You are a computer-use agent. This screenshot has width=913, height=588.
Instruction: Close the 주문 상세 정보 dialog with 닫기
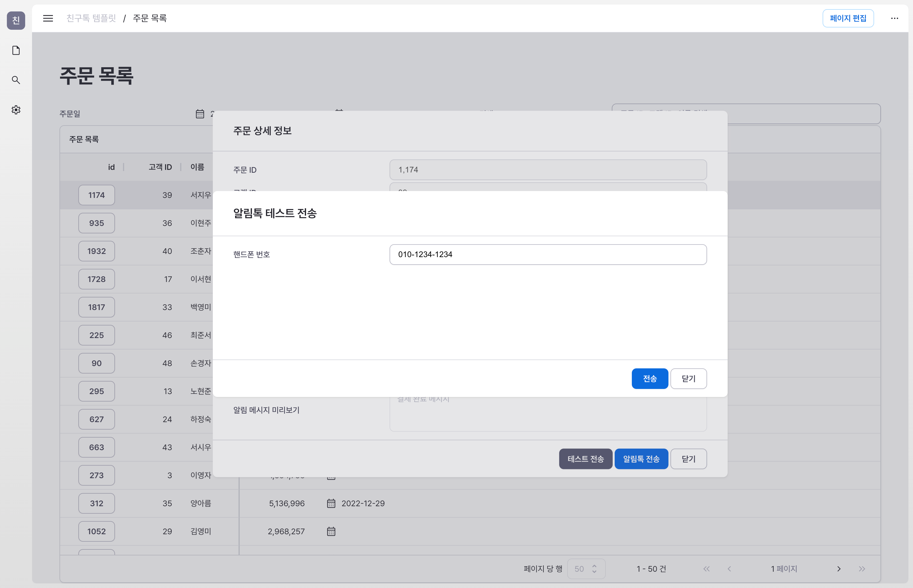point(688,459)
